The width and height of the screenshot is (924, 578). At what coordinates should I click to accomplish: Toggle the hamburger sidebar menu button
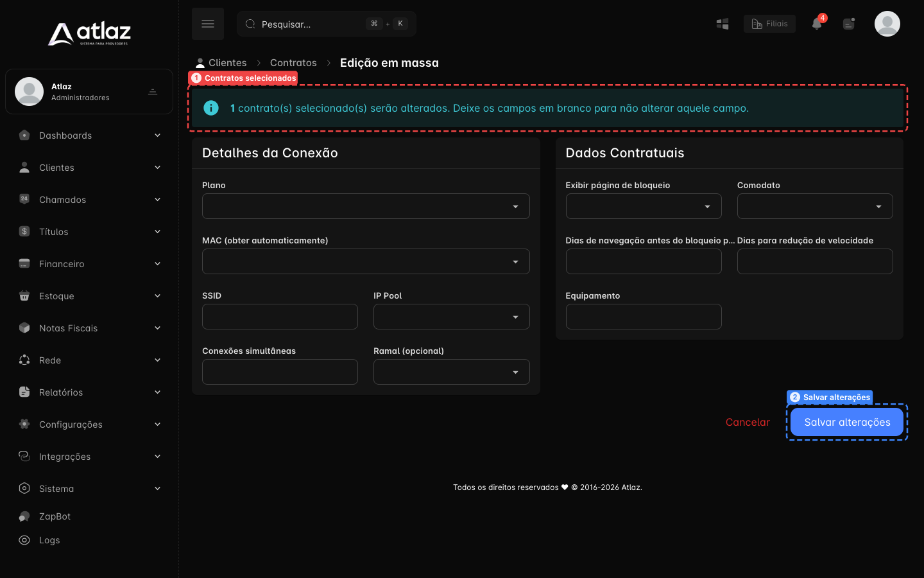(x=208, y=24)
